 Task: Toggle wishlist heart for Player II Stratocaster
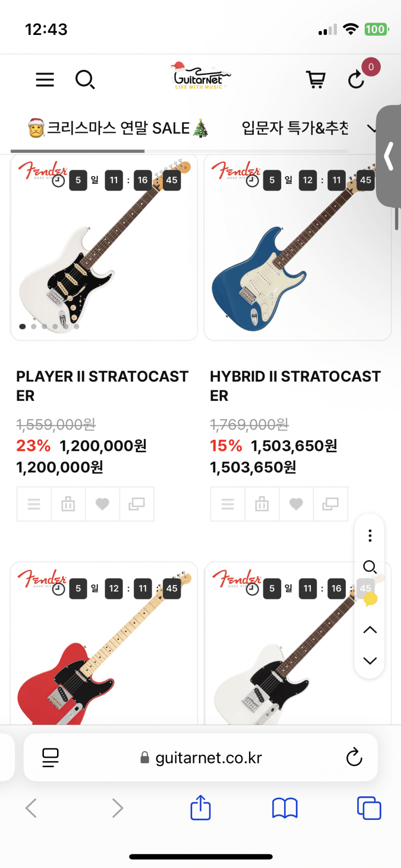(x=102, y=504)
